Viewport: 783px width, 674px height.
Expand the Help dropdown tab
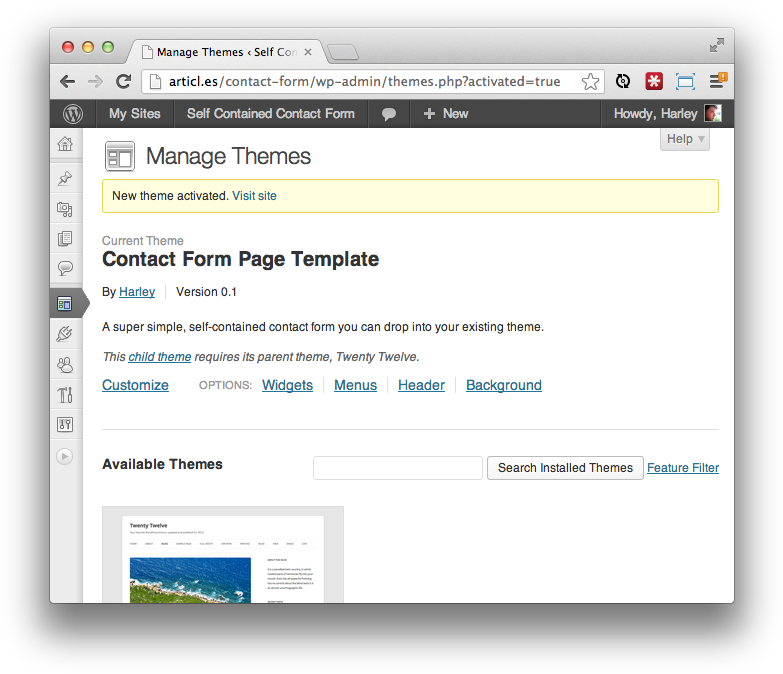click(685, 139)
